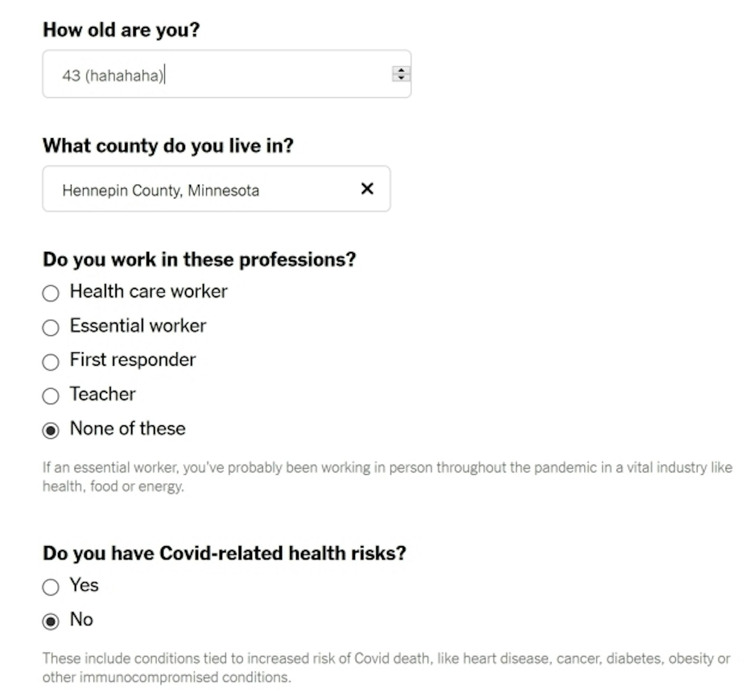
Task: Click the "What county do you live in?" label
Action: click(x=168, y=146)
